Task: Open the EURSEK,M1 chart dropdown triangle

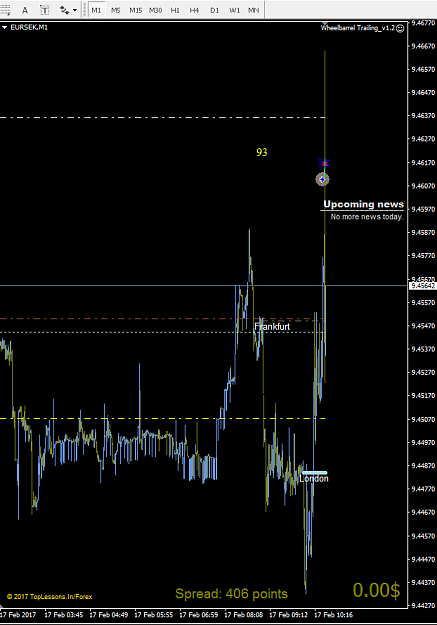Action: coord(4,28)
